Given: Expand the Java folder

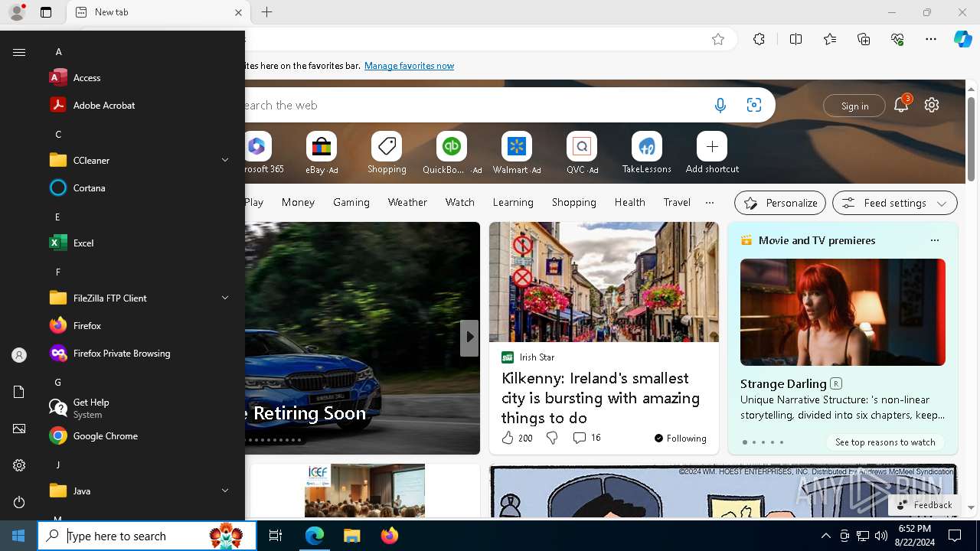Looking at the screenshot, I should tap(138, 491).
